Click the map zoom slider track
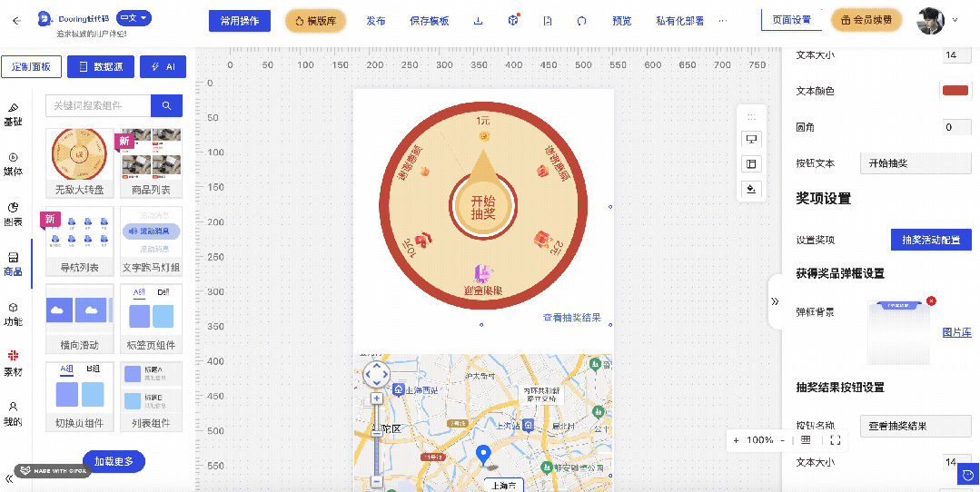The width and height of the screenshot is (980, 492). pos(376,439)
